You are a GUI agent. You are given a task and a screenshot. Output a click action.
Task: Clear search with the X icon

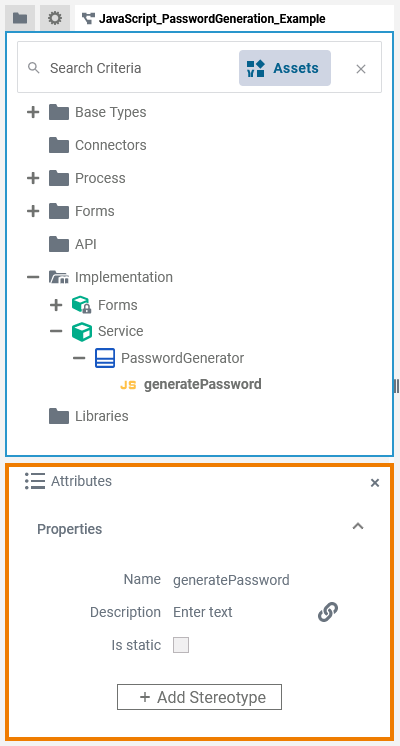tap(361, 69)
